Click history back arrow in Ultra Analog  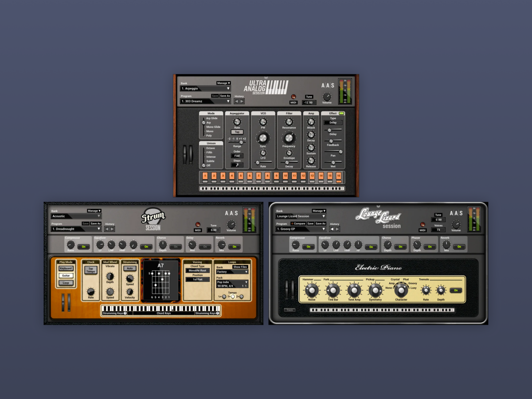[237, 101]
